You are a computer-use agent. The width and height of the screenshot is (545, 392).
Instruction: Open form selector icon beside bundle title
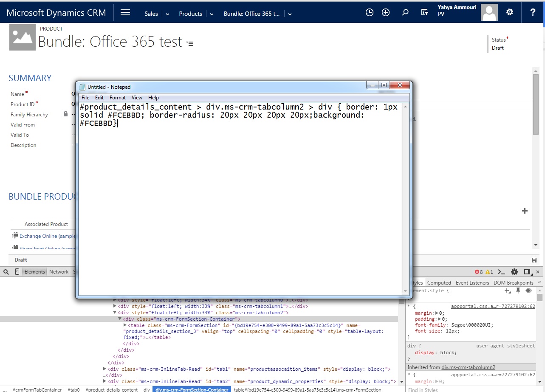(190, 43)
